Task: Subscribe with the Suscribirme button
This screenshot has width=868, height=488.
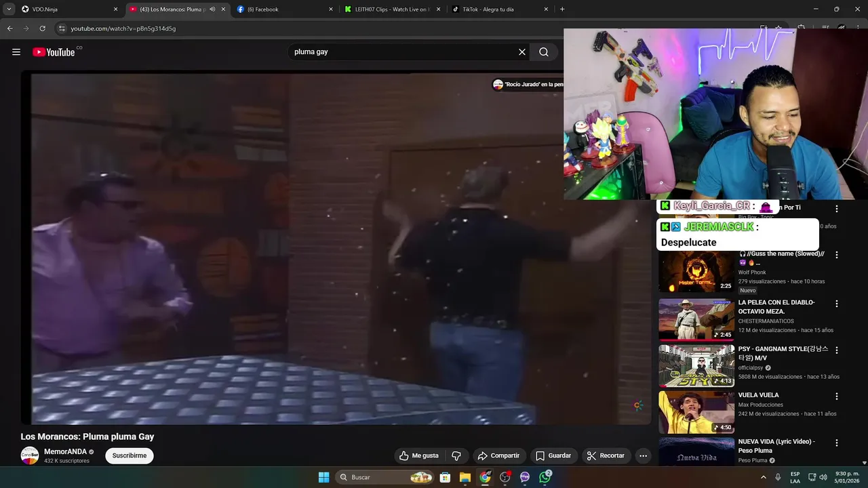Action: click(x=130, y=455)
